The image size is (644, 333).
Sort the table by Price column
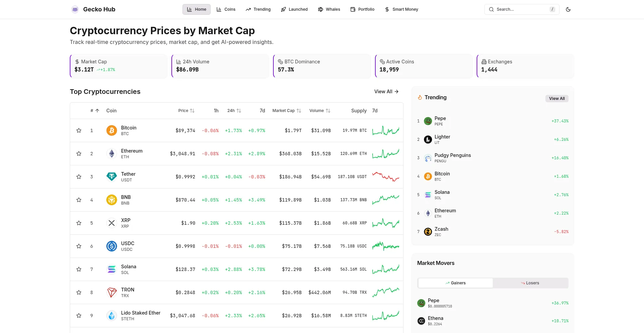coord(186,111)
